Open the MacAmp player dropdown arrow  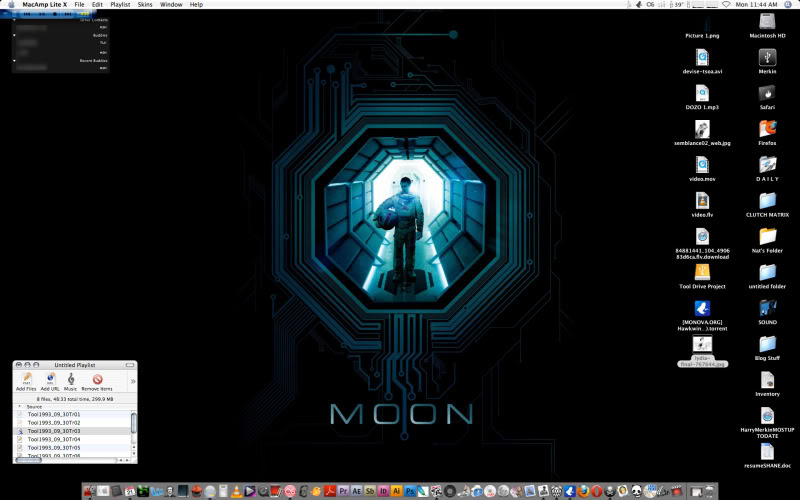[5, 14]
